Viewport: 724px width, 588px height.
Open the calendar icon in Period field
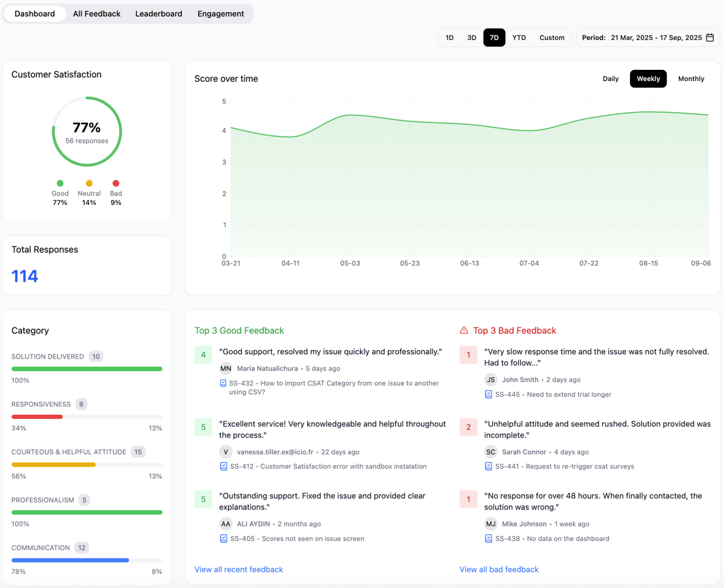coord(710,37)
